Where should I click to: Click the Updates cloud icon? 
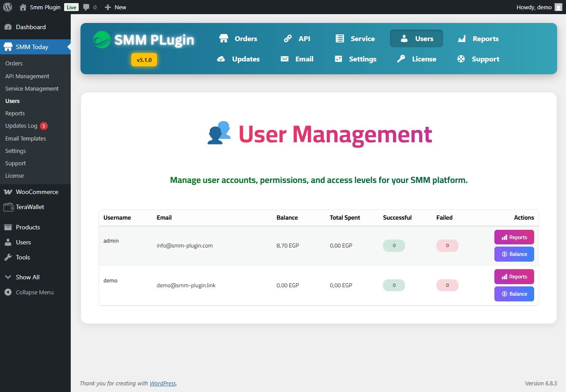point(221,59)
